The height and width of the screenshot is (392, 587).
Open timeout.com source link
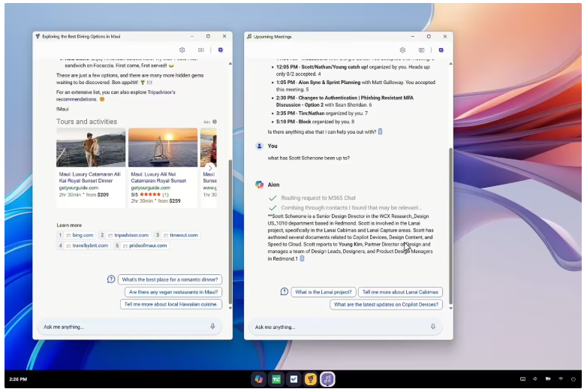point(176,235)
